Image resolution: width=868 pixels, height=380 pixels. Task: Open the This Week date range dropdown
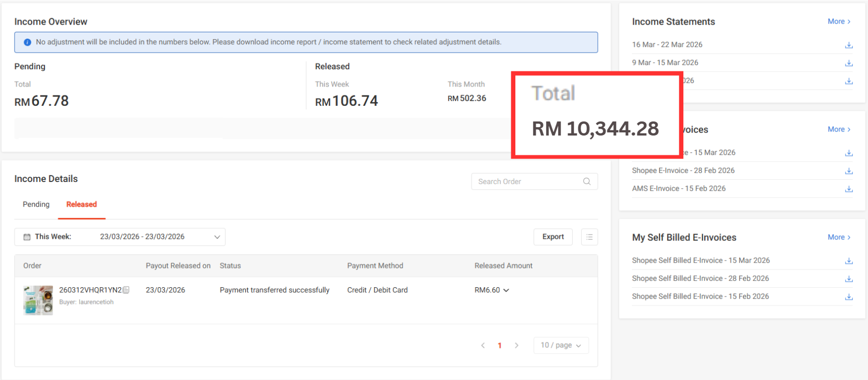coord(120,237)
